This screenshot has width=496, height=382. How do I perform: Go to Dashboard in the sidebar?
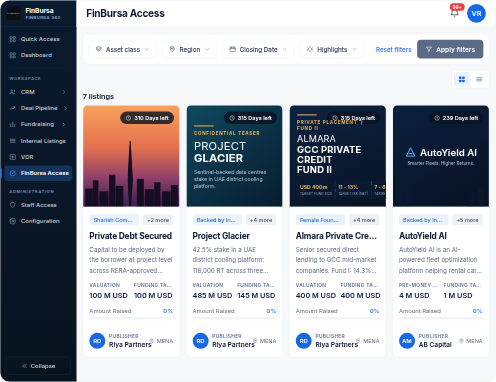pos(38,55)
